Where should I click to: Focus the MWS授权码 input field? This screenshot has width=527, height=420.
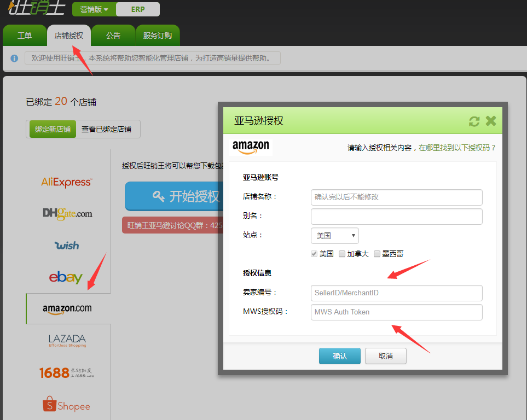click(x=397, y=312)
